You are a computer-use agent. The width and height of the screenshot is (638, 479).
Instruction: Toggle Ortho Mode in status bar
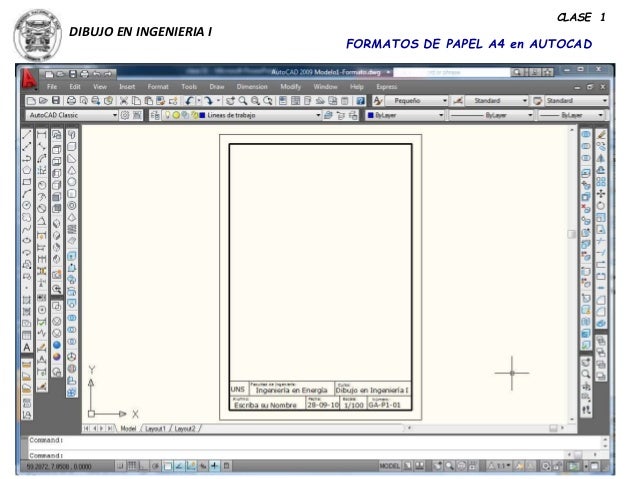coord(144,466)
